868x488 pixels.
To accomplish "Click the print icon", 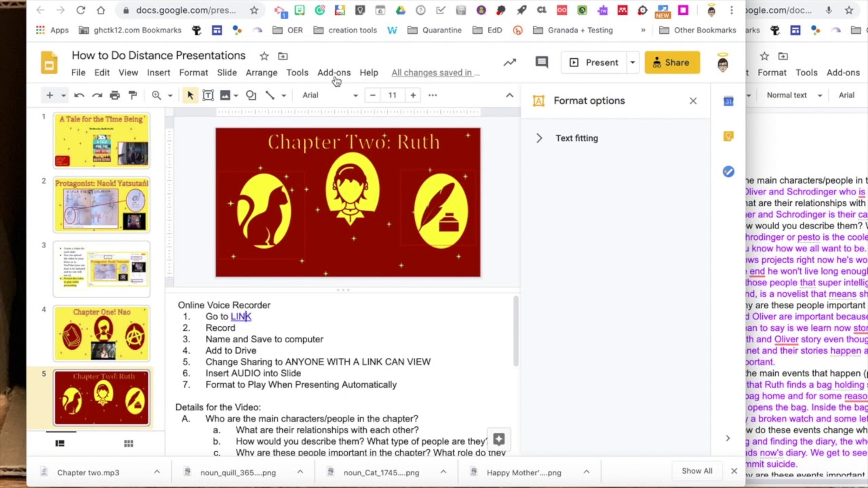I will point(115,96).
